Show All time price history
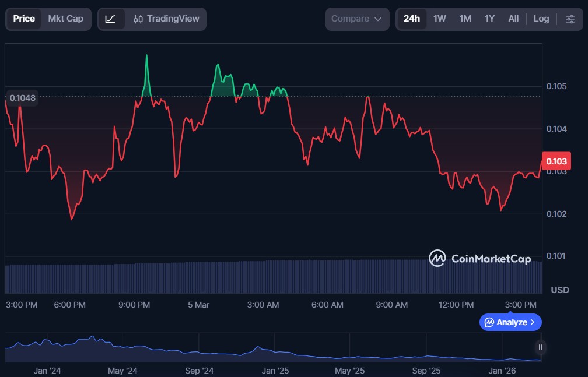Screen dimensions: 588x377 coord(513,19)
